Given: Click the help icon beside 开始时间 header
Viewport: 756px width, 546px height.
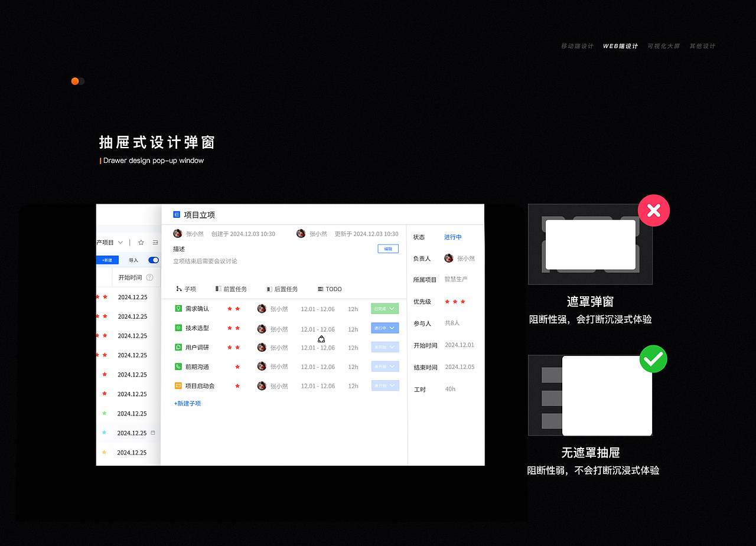Looking at the screenshot, I should click(149, 277).
